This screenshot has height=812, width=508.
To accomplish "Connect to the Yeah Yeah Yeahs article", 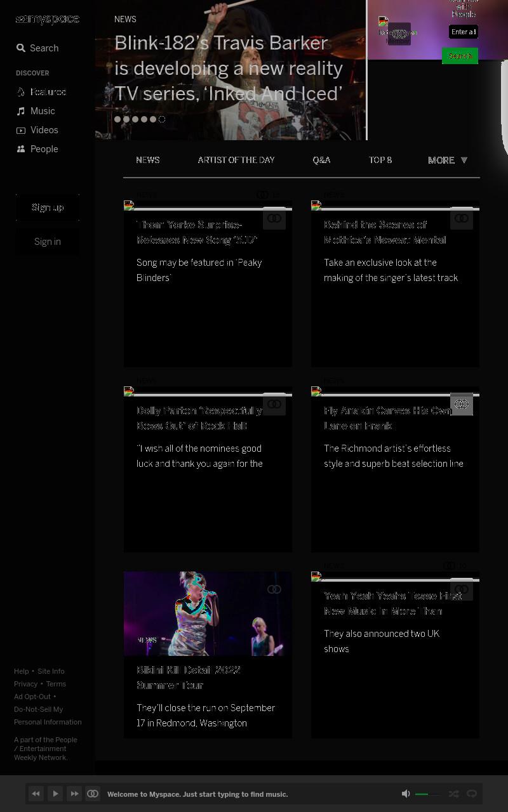I will (x=462, y=589).
